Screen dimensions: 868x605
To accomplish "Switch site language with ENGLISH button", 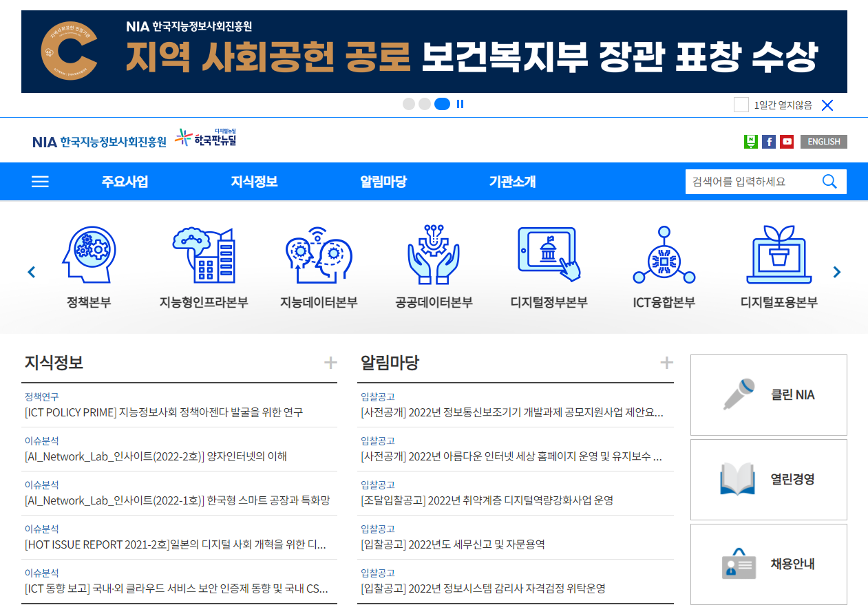I will (x=823, y=142).
